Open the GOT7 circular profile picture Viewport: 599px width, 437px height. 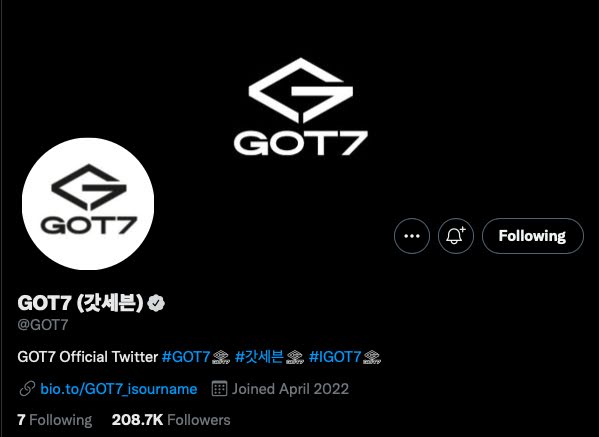88,204
